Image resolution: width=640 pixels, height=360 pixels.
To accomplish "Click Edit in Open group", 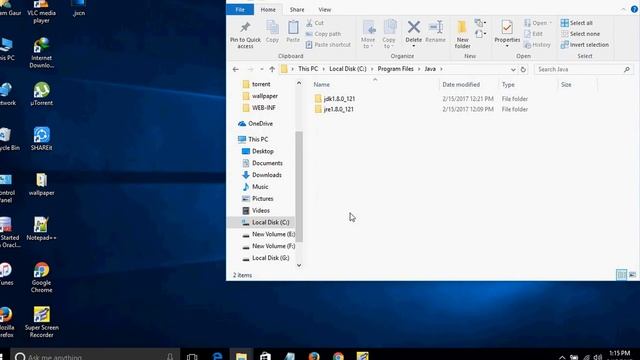I will [x=533, y=34].
